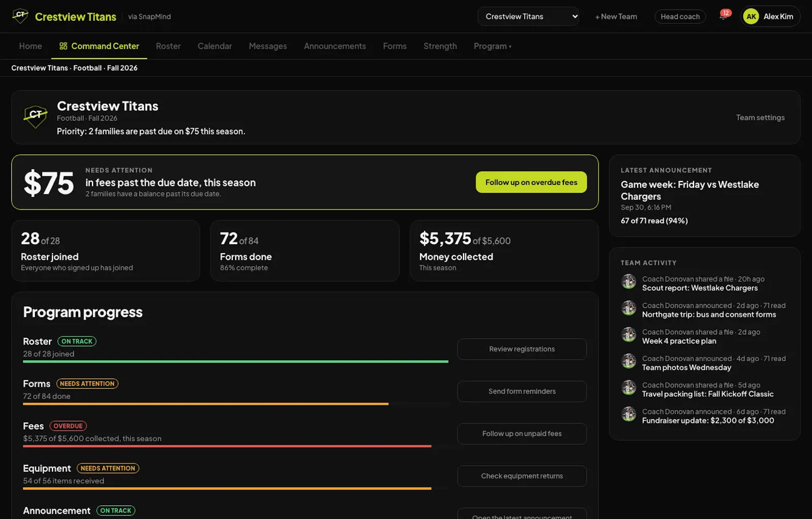Click the Crestview Titans · Football · Fall 2026 breadcrumb
Image resolution: width=812 pixels, height=519 pixels.
tap(74, 68)
